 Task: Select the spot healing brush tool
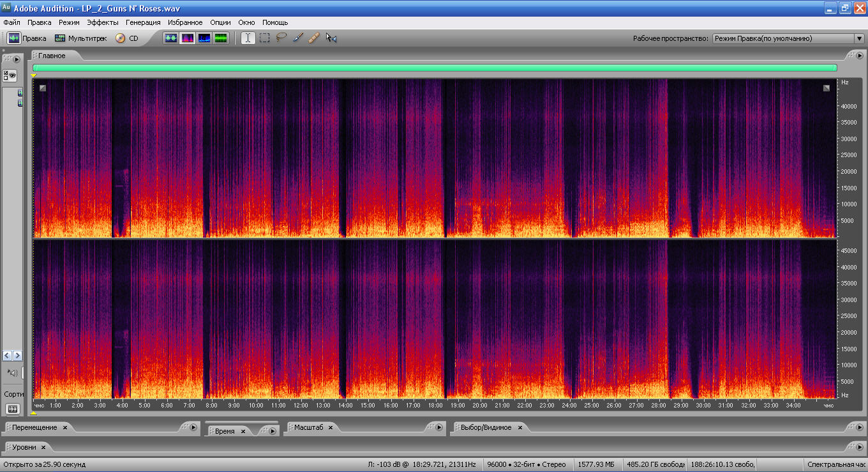[314, 38]
